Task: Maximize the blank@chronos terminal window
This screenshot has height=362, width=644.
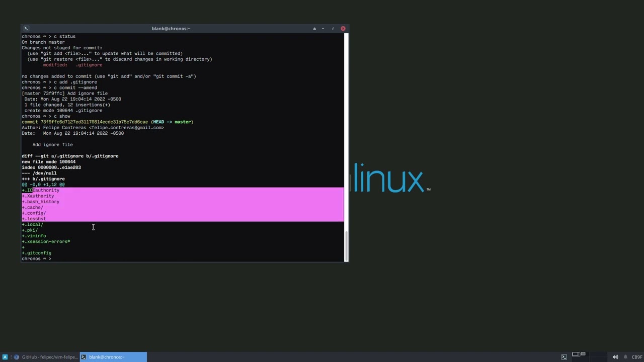Action: point(333,29)
